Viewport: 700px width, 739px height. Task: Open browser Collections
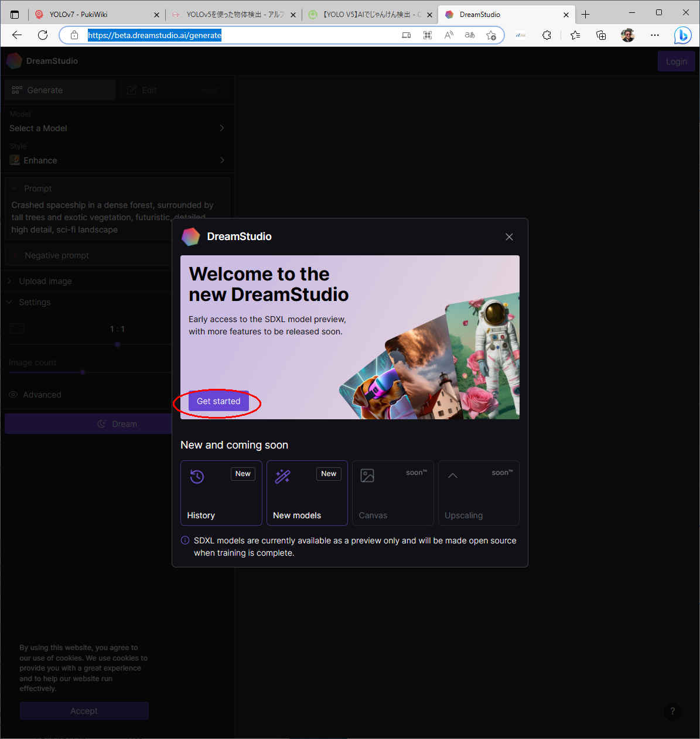click(x=601, y=35)
